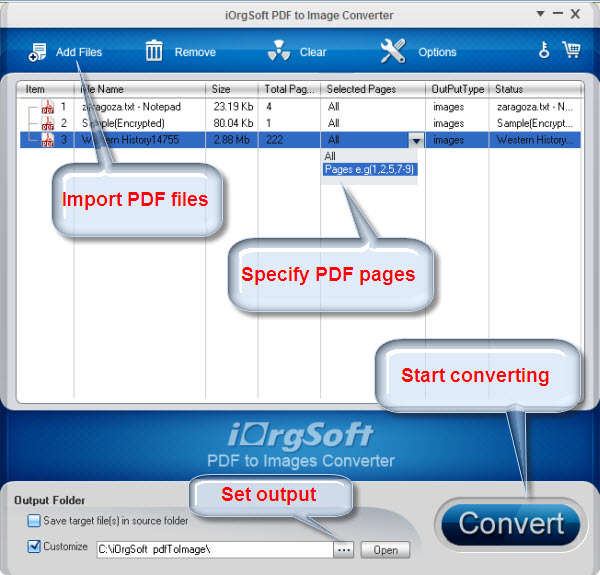Click the Remove trash can icon
This screenshot has height=575, width=600.
pos(154,50)
